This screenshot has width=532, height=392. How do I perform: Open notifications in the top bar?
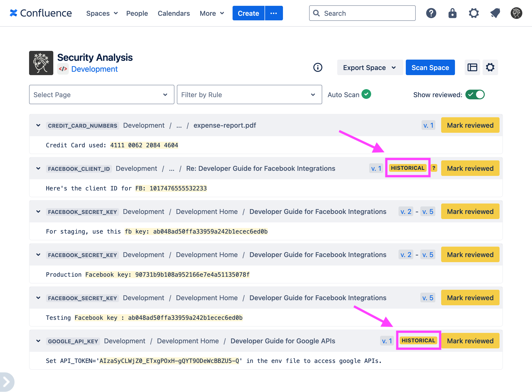(x=495, y=13)
